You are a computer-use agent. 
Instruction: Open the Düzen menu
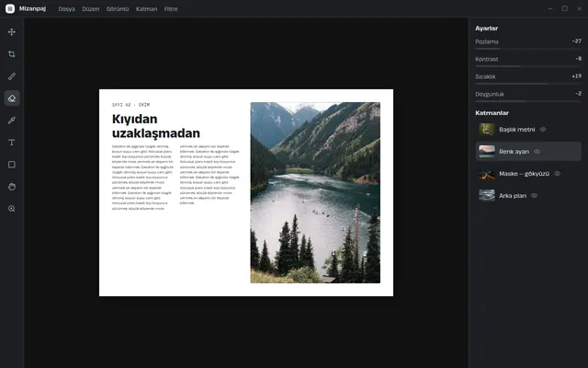(91, 9)
